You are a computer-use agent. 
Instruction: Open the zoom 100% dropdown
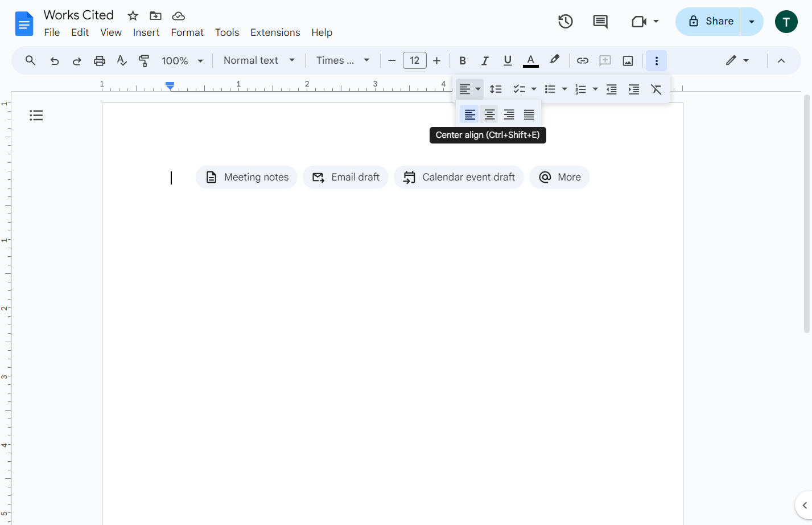click(182, 60)
